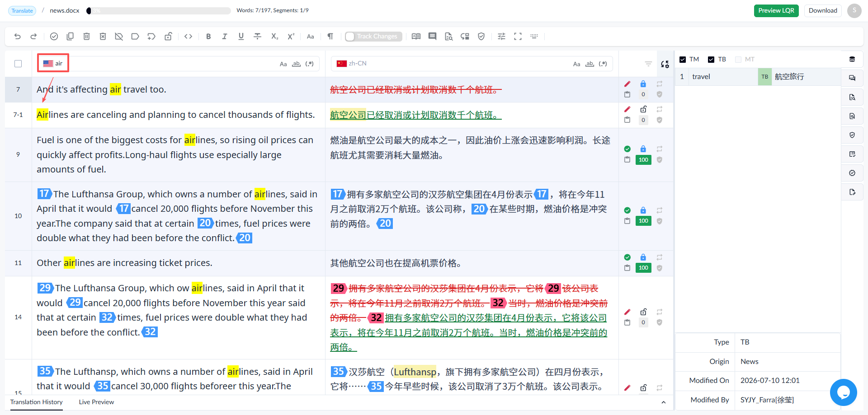Open the segment filter options
This screenshot has height=415, width=868.
click(648, 64)
